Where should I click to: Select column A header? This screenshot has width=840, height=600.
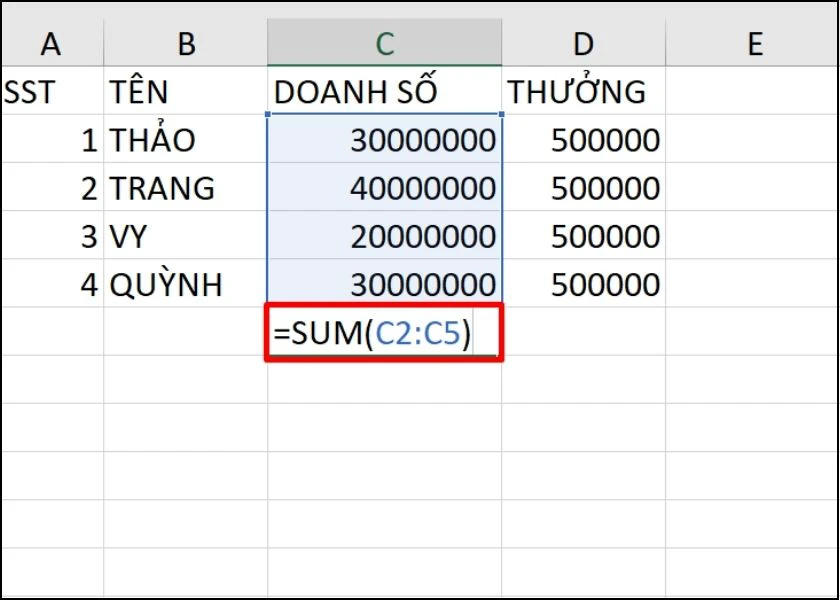[52, 44]
